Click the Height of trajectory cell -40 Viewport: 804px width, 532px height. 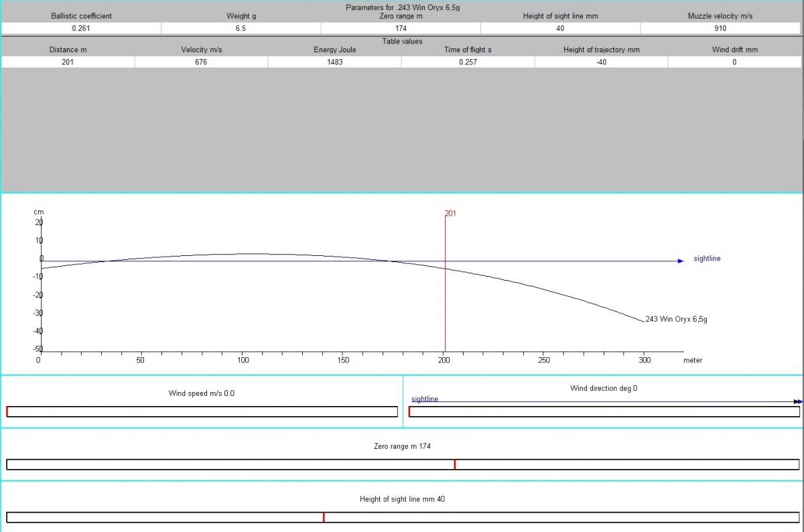pos(601,62)
